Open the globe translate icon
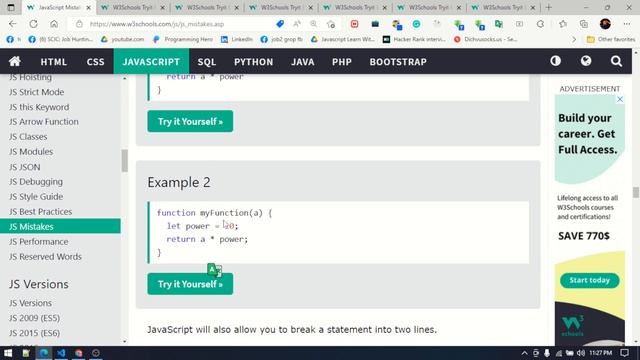Screen dimensions: 640x360 click(x=586, y=61)
